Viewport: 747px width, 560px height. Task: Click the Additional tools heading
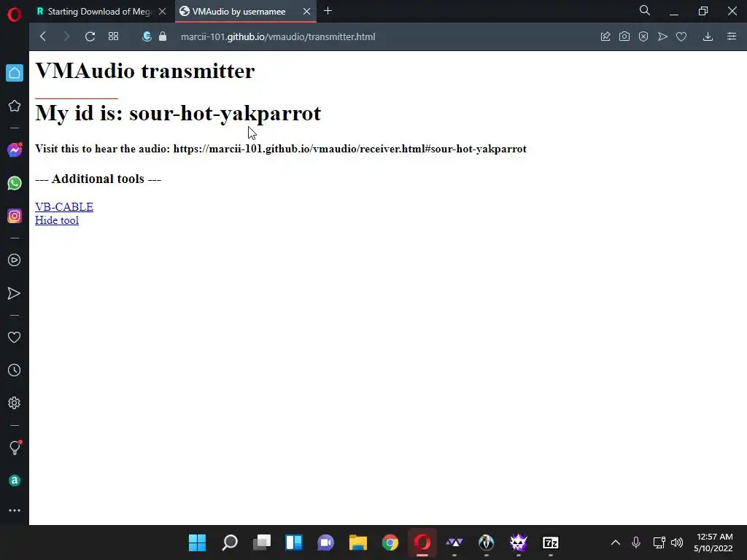pyautogui.click(x=98, y=179)
